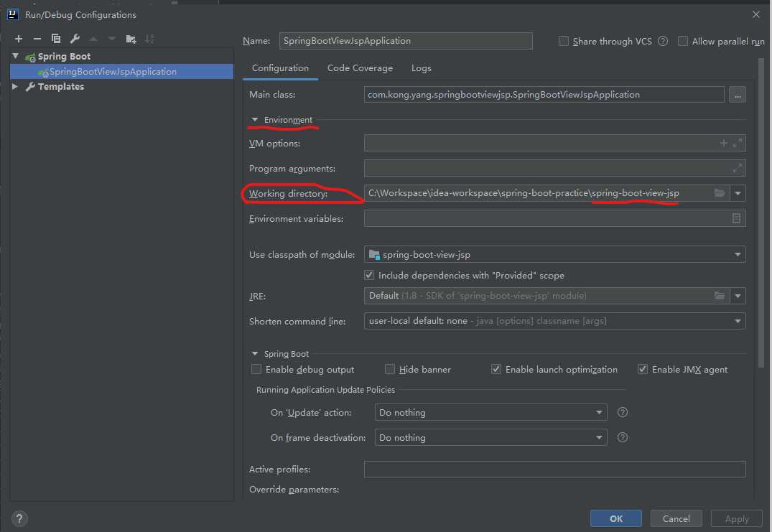Image resolution: width=772 pixels, height=532 pixels.
Task: Open help for Share through VCS
Action: (x=663, y=42)
